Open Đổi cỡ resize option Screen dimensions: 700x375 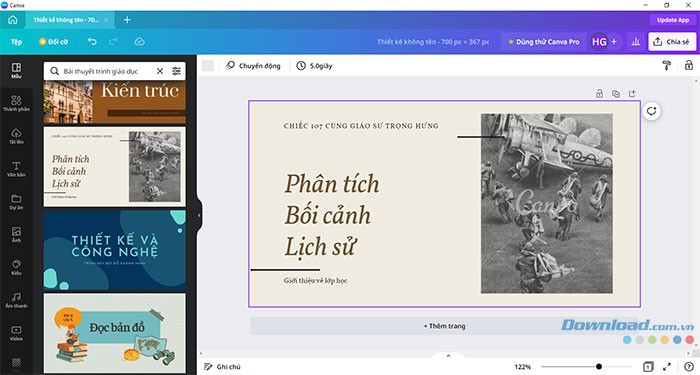tap(53, 42)
